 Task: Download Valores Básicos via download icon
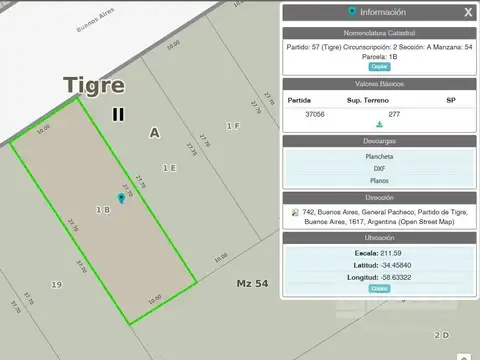pos(379,124)
